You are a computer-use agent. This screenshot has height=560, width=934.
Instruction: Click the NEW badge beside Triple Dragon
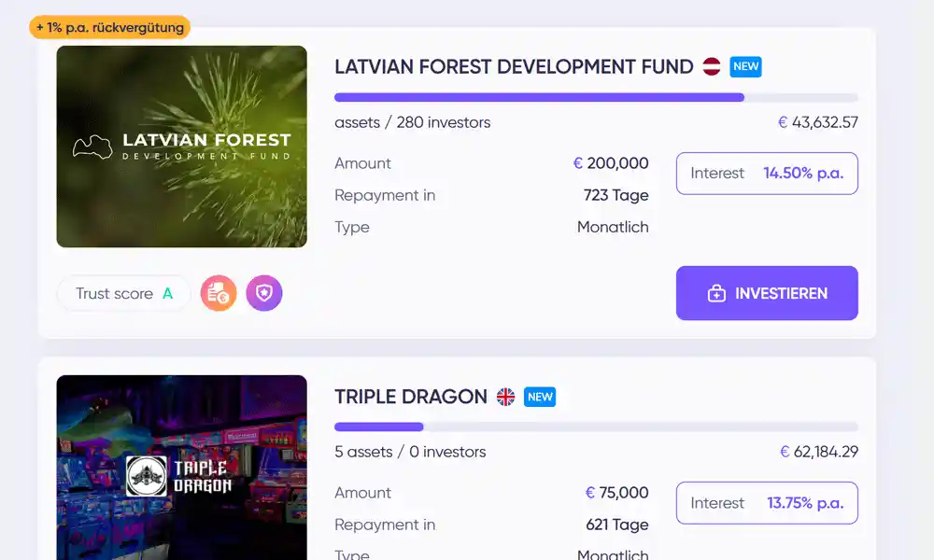coord(540,397)
